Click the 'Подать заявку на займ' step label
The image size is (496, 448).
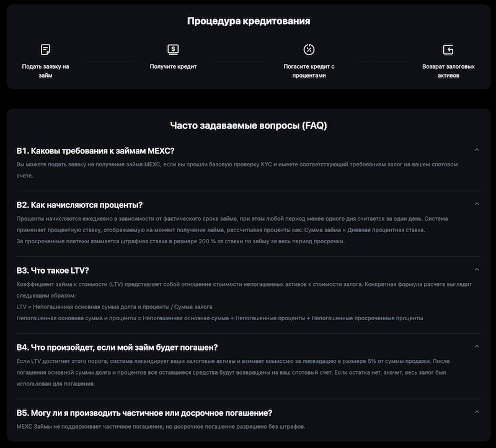click(x=46, y=69)
